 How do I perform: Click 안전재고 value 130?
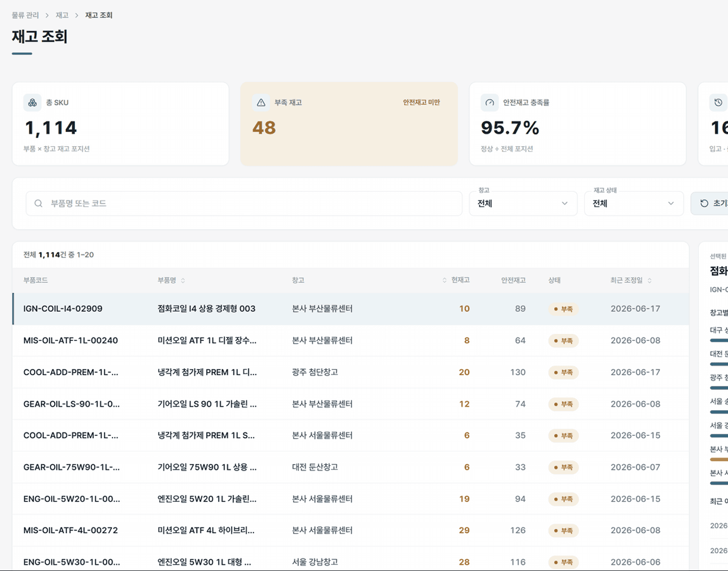[518, 372]
